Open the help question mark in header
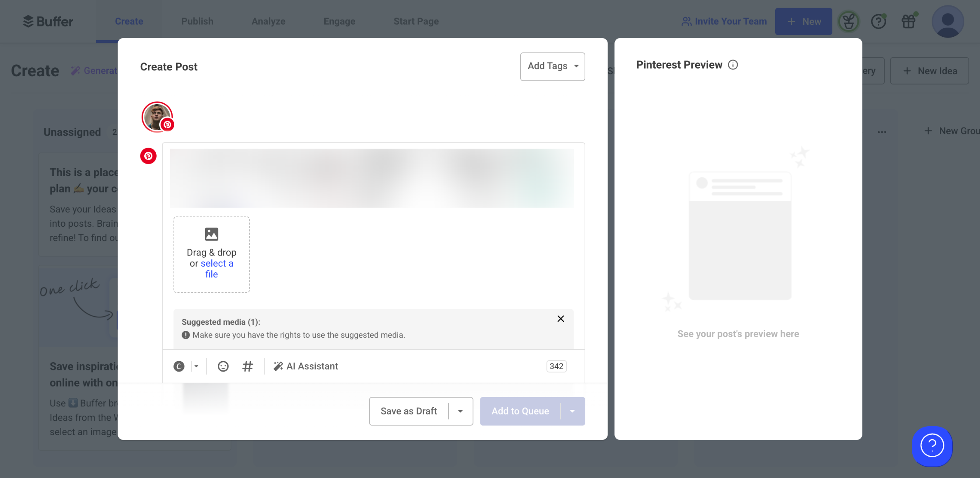The image size is (980, 478). (879, 21)
